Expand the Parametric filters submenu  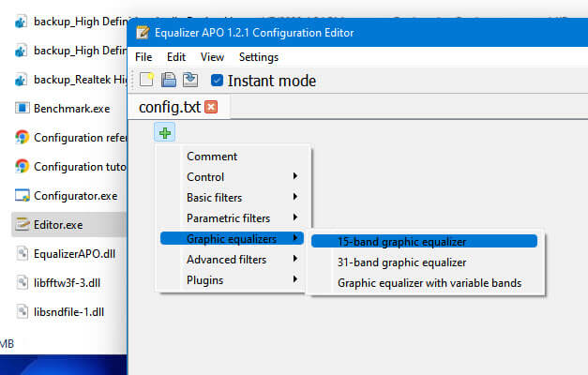[x=233, y=218]
